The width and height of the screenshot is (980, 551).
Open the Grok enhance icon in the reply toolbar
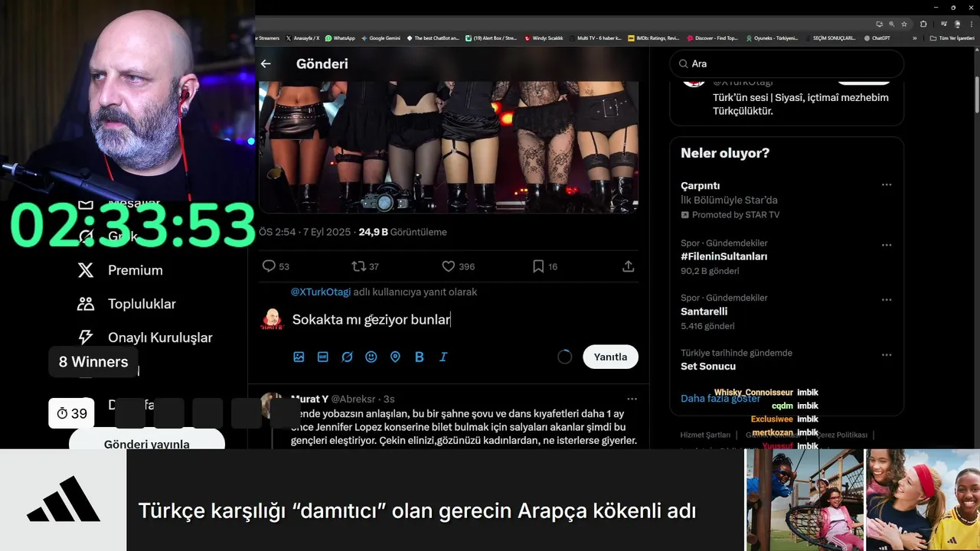click(347, 357)
